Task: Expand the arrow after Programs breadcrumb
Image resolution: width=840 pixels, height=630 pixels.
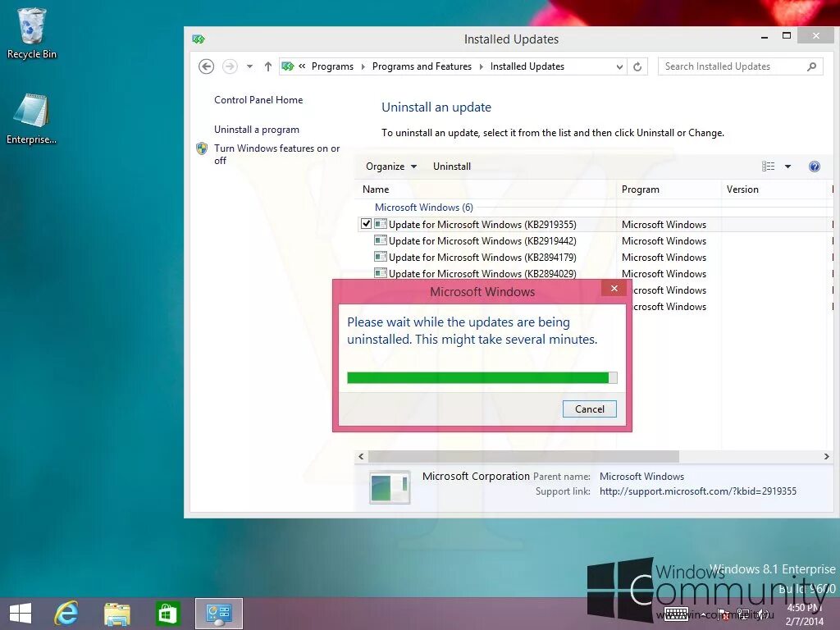Action: [x=363, y=66]
